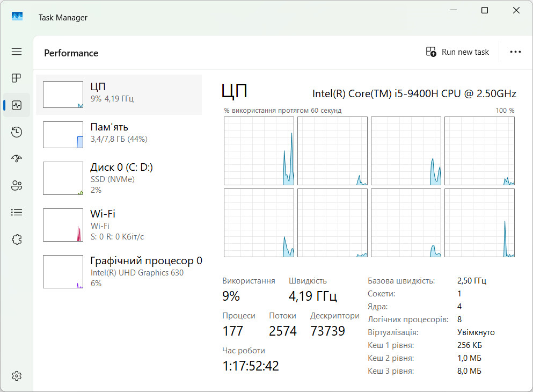Switch to the Users page
The width and height of the screenshot is (533, 392).
[17, 186]
